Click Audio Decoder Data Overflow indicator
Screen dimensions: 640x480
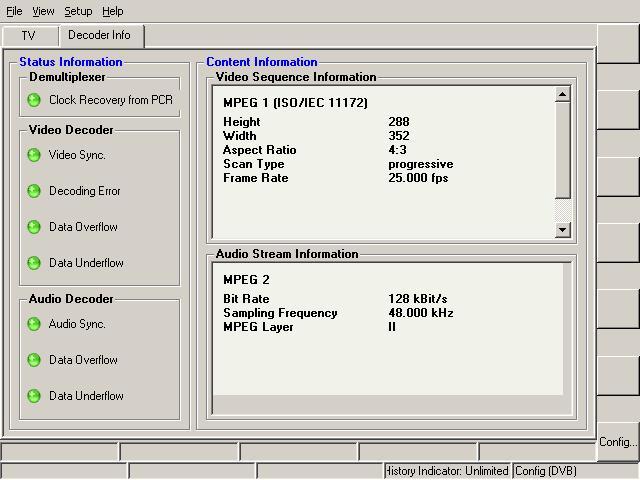[34, 360]
